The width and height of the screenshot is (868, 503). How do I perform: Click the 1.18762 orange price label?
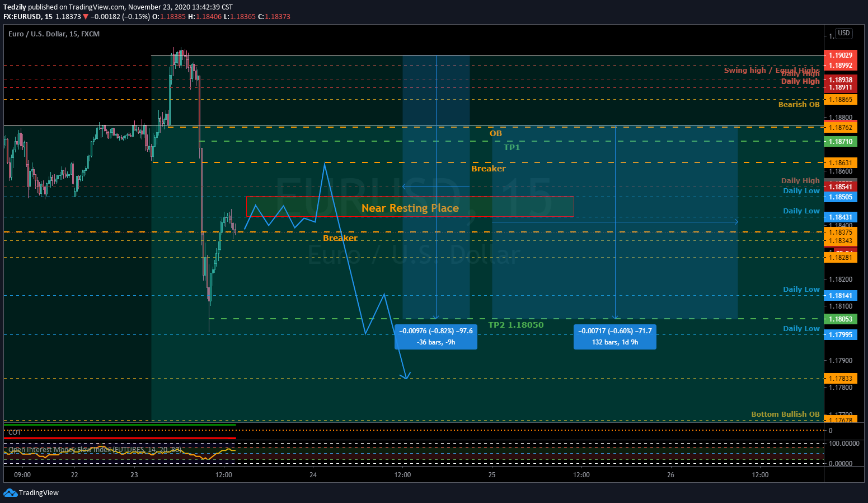pos(841,128)
